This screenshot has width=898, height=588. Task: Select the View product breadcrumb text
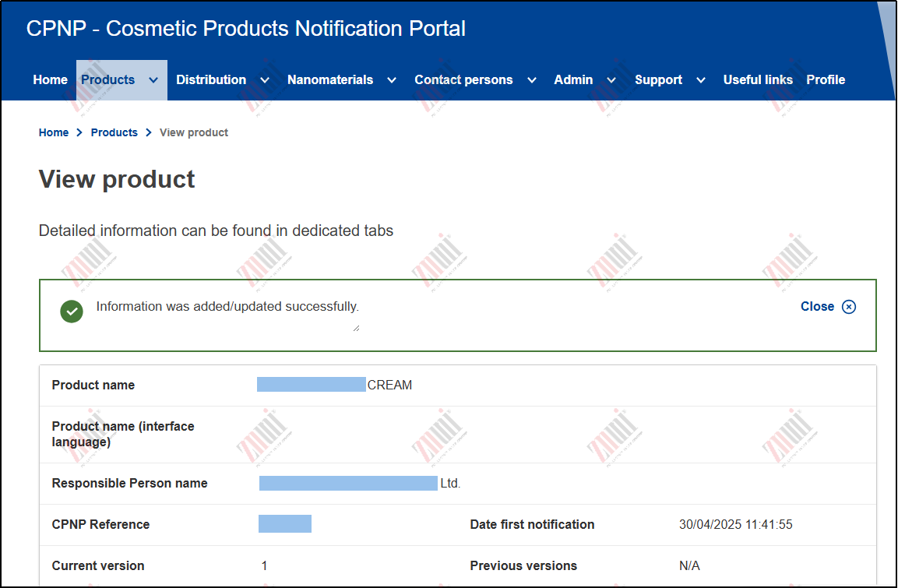(194, 132)
